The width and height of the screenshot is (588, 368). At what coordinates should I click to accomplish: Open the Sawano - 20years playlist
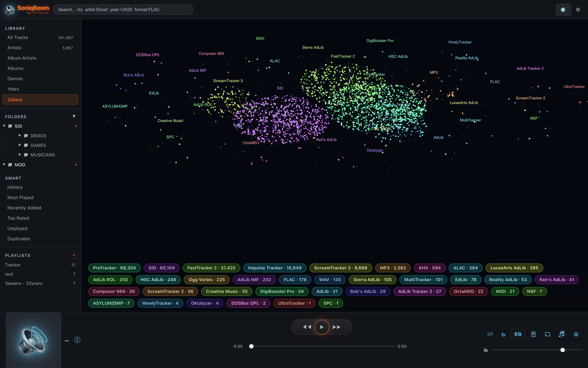[x=40, y=283]
